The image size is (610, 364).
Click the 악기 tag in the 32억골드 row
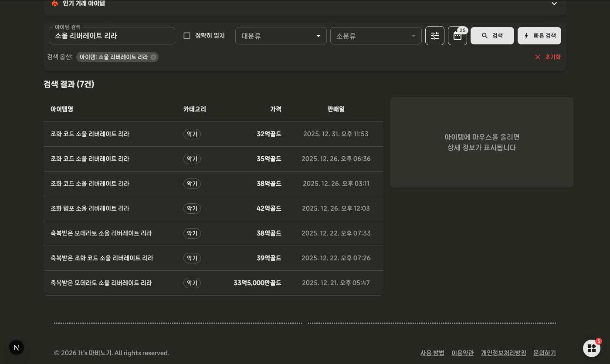[x=192, y=134]
